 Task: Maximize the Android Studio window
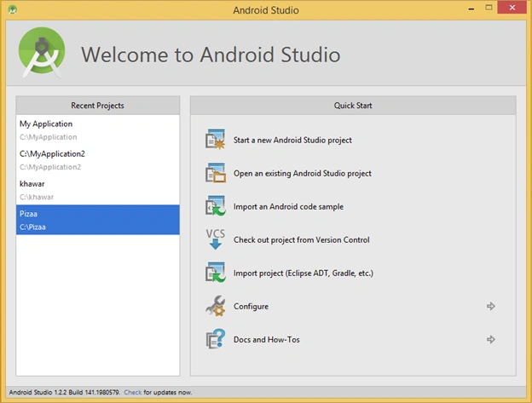point(489,8)
